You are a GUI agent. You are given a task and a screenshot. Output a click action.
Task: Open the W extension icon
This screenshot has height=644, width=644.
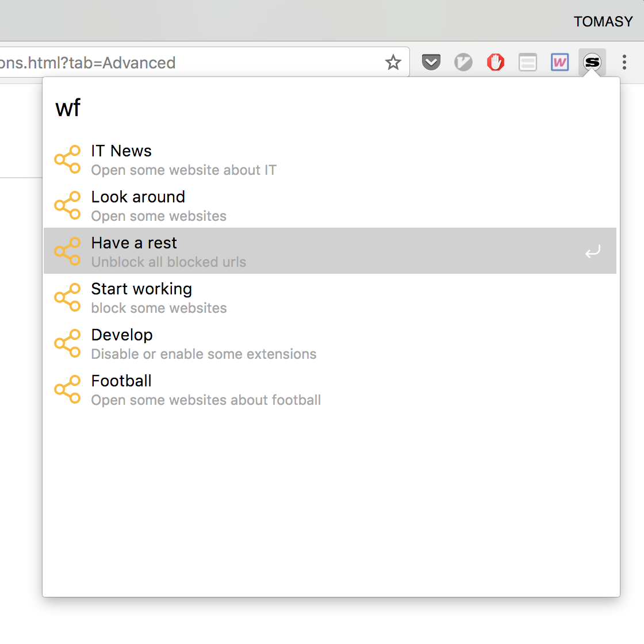[x=559, y=63]
